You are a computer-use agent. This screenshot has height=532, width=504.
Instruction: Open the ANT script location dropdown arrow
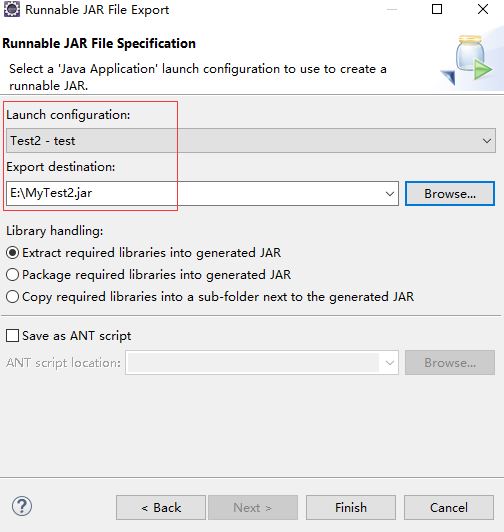[390, 363]
